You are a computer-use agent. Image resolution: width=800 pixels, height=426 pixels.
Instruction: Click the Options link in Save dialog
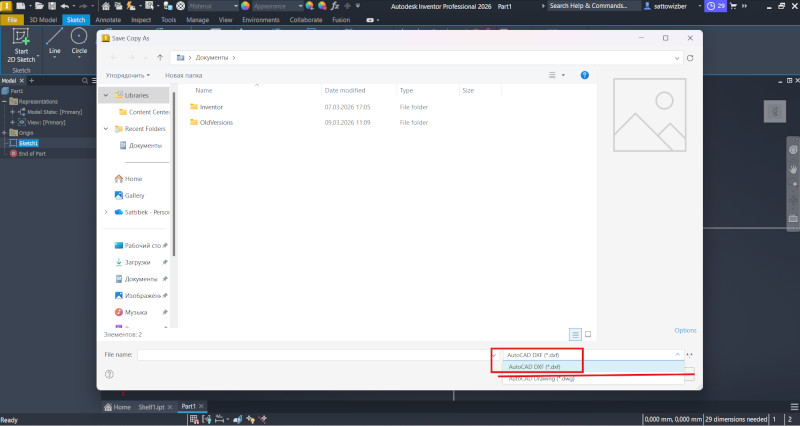click(685, 331)
